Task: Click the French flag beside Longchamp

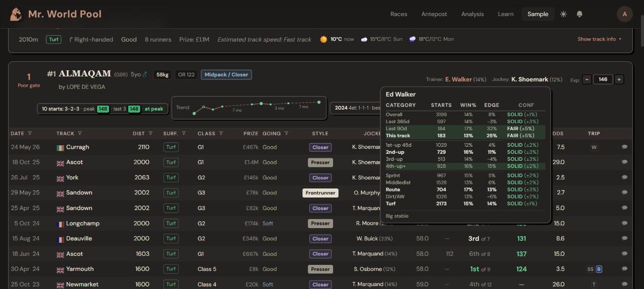Action: coord(60,224)
